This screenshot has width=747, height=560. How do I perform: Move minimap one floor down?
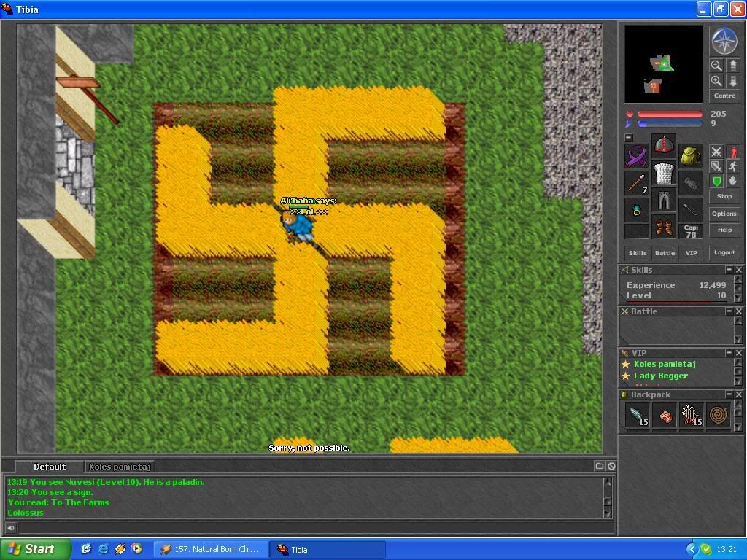pos(732,81)
